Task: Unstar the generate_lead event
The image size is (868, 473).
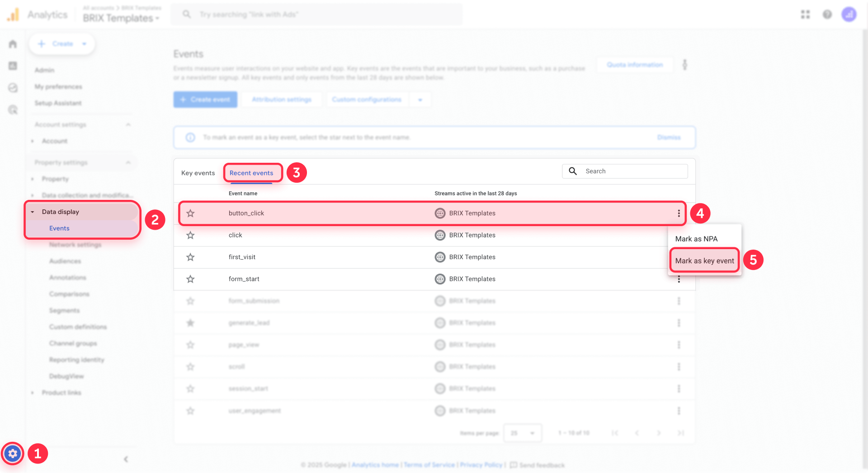Action: click(190, 322)
